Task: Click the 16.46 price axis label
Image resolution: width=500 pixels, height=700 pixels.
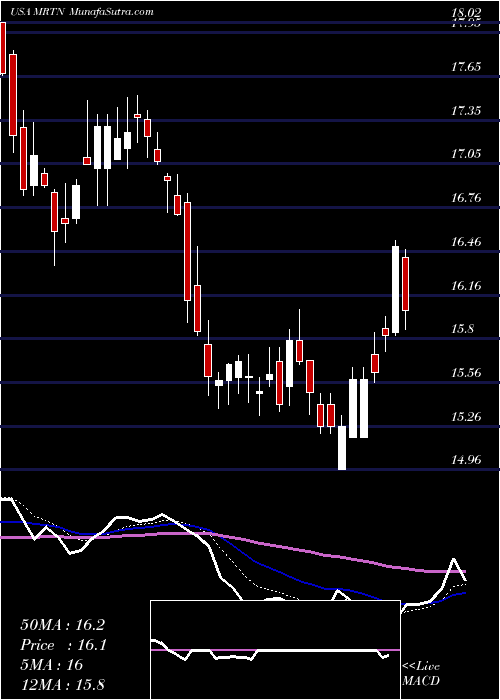Action: pos(466,242)
